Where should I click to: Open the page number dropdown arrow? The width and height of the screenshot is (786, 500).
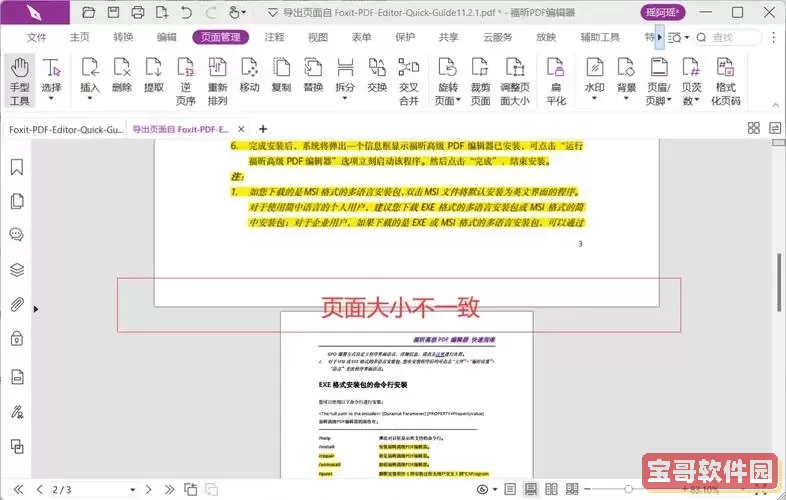click(x=132, y=489)
